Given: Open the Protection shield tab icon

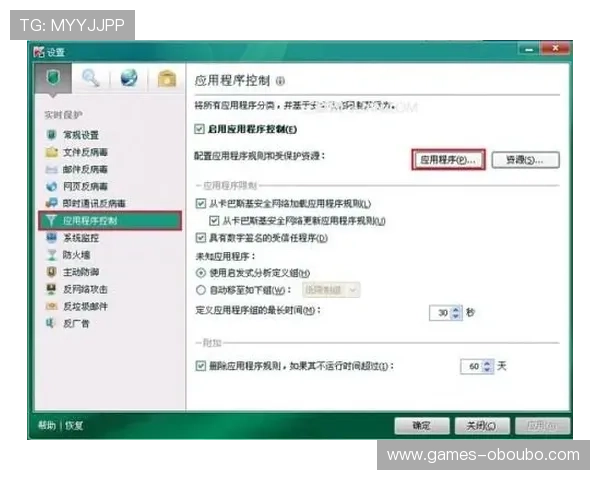Looking at the screenshot, I should pyautogui.click(x=53, y=78).
